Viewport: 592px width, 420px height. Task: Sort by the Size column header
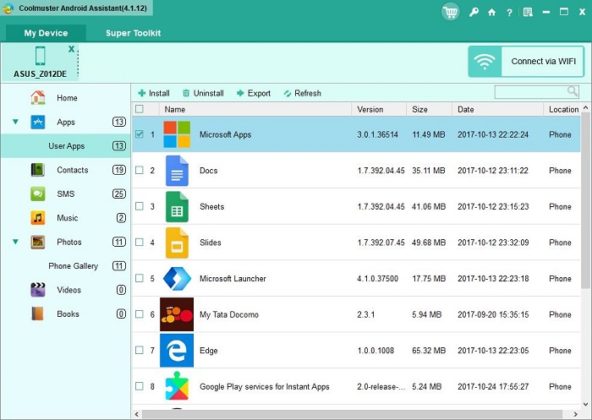[429, 110]
